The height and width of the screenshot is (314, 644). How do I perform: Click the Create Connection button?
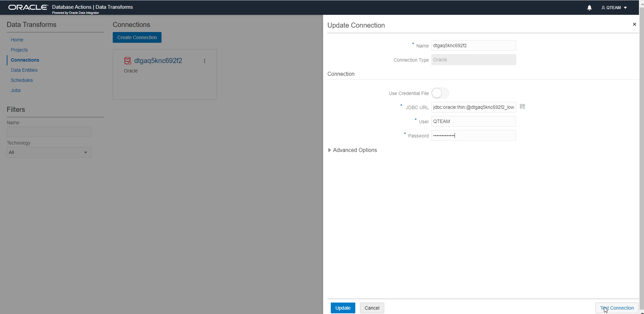(137, 37)
